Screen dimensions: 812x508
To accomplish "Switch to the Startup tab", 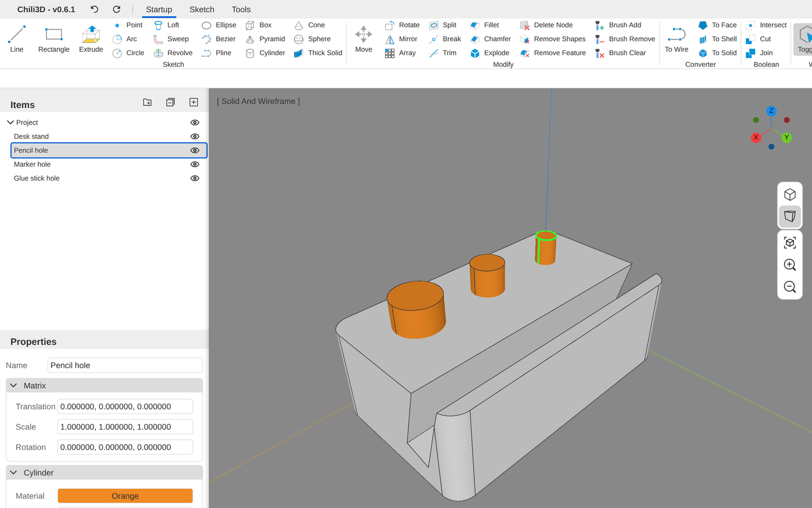I will [159, 9].
